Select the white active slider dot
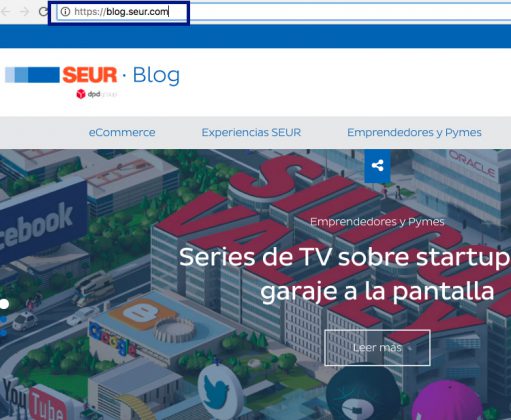511x420 pixels. (4, 304)
